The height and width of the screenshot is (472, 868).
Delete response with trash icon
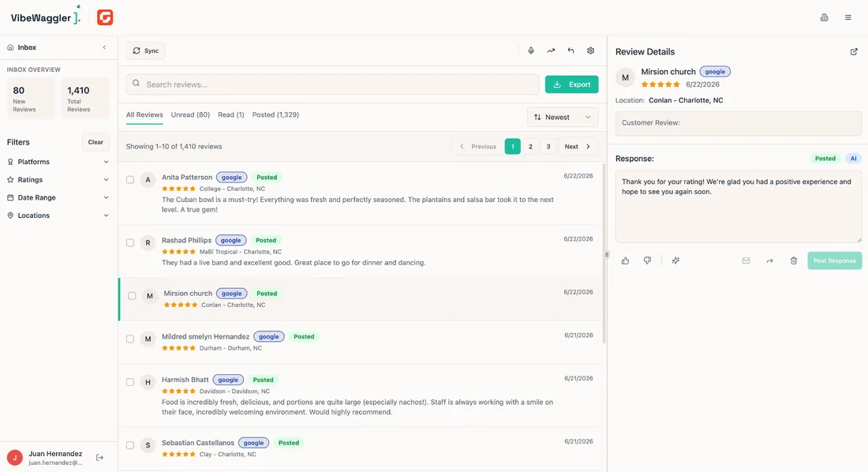(793, 260)
